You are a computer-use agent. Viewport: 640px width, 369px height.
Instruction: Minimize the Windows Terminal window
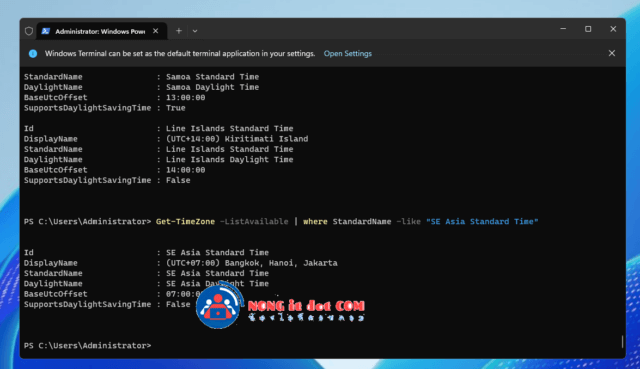click(563, 29)
